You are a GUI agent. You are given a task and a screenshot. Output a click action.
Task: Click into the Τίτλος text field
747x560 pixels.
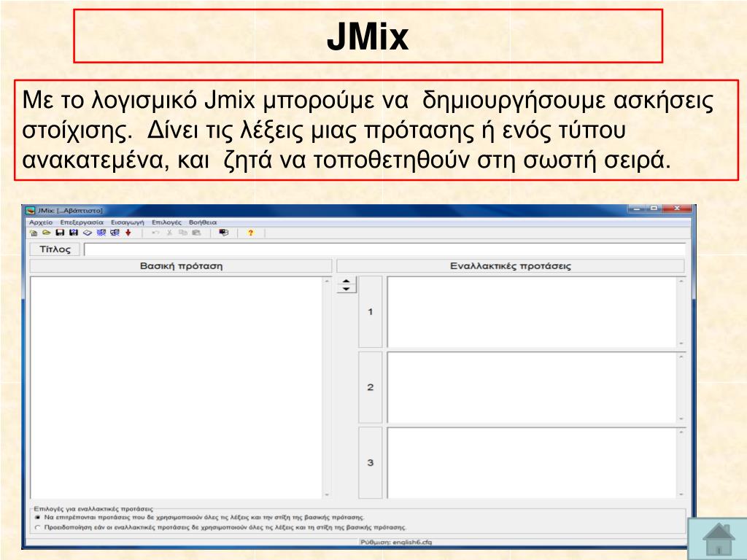pyautogui.click(x=385, y=249)
